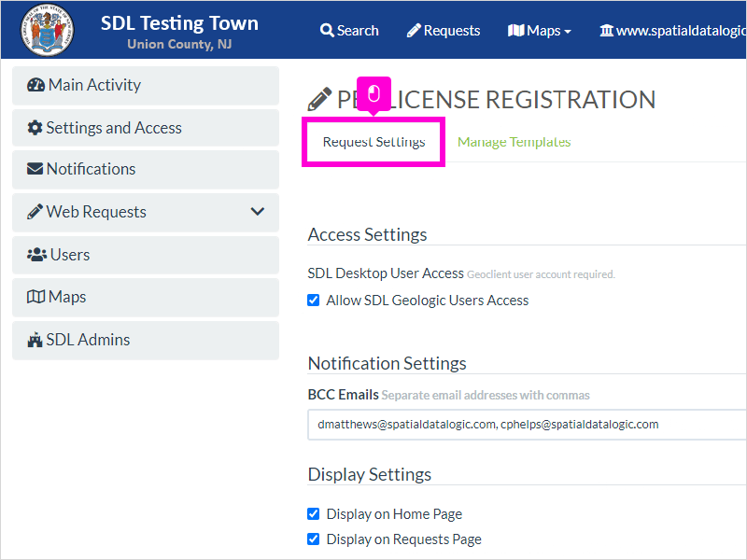Click the map icon in top navigation

click(x=516, y=31)
